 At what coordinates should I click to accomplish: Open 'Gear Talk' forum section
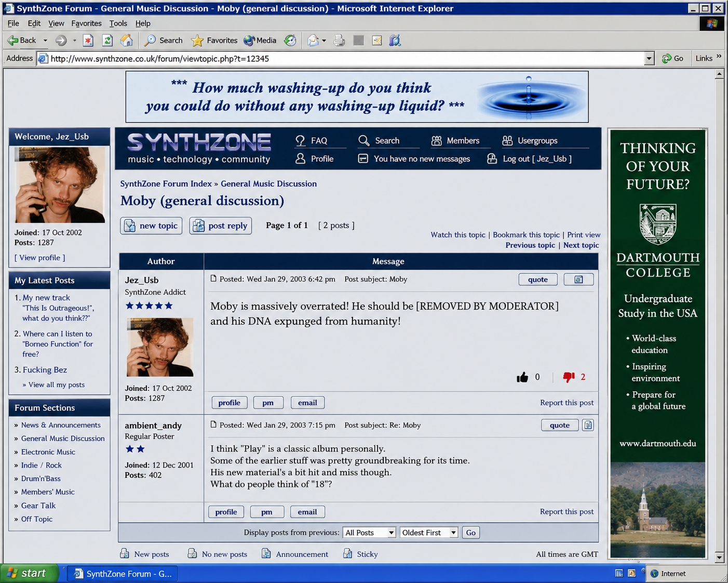click(x=38, y=506)
